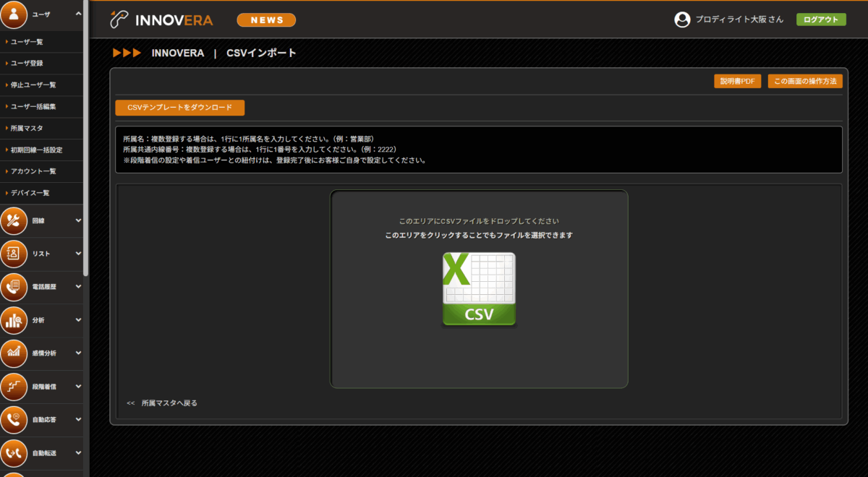
Task: Open the 電話履歴 phone history icon
Action: coord(14,287)
